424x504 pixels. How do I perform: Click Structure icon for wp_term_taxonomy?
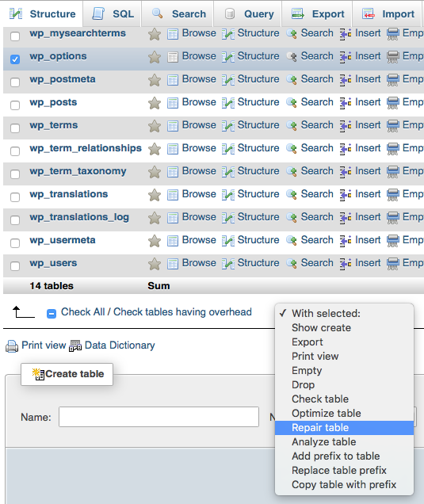228,172
